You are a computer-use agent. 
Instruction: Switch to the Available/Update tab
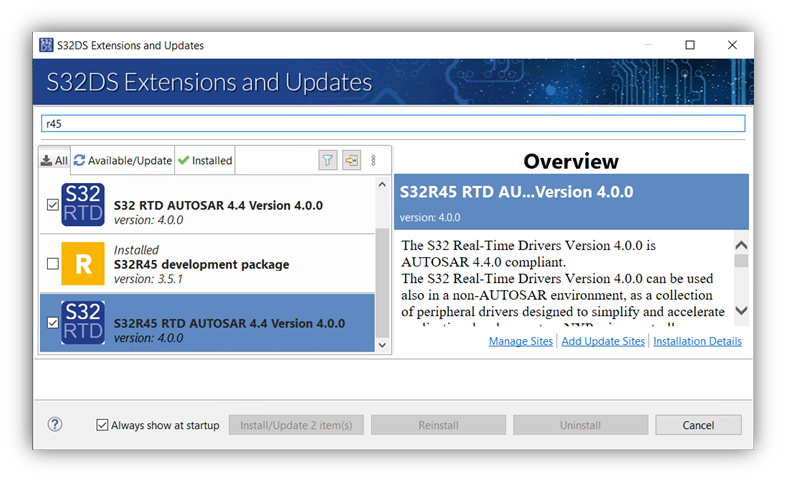[x=123, y=160]
